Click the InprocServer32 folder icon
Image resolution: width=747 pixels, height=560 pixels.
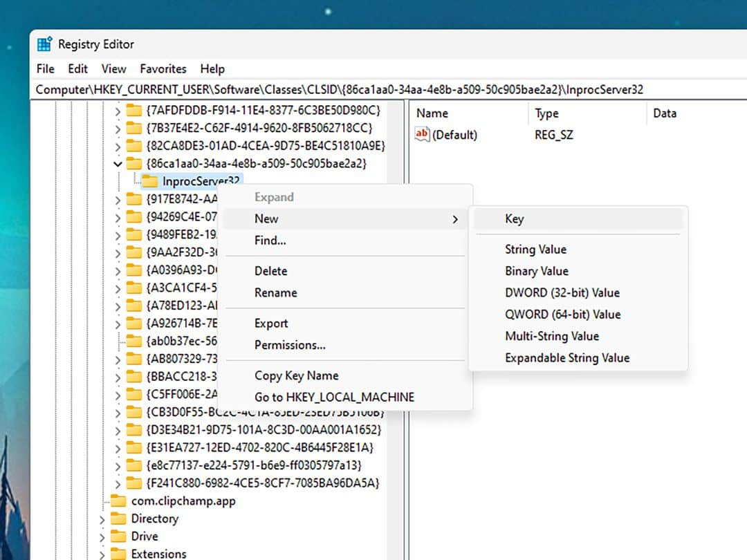pos(149,181)
